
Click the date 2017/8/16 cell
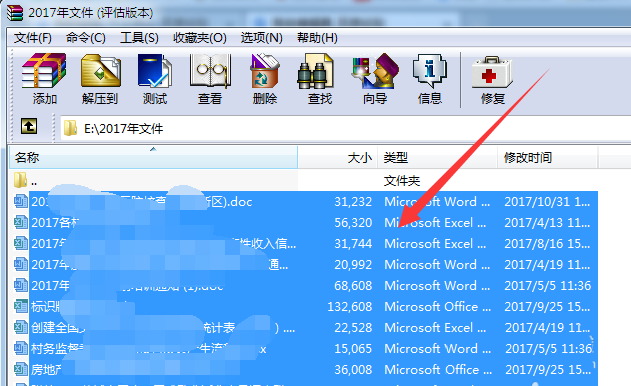click(x=548, y=243)
